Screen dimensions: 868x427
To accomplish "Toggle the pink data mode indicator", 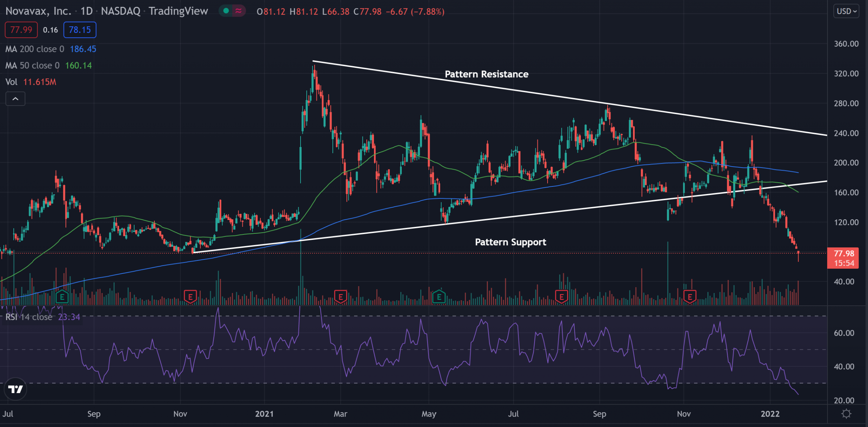I will point(238,11).
